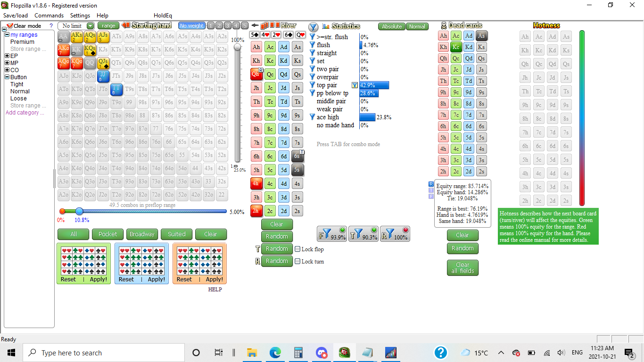The height and width of the screenshot is (362, 644).
Task: Click the orange start handle of range slider
Action: [62, 212]
